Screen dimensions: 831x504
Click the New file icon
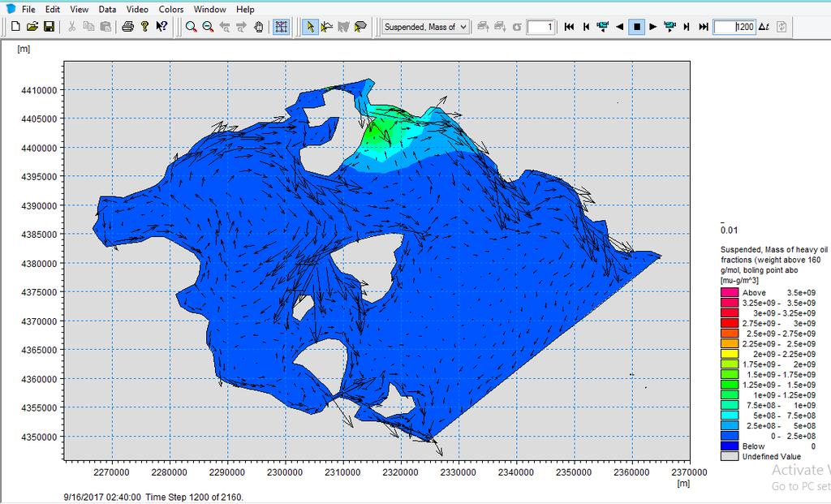coord(15,27)
